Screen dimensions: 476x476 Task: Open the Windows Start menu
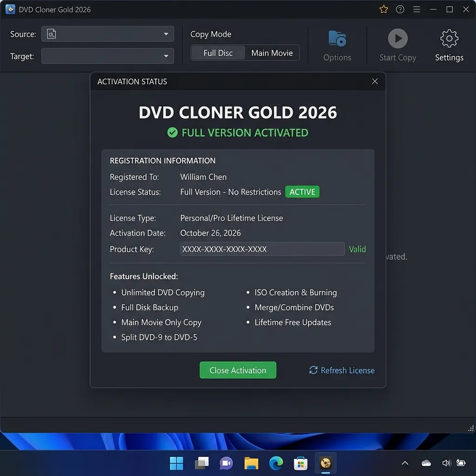click(x=176, y=463)
